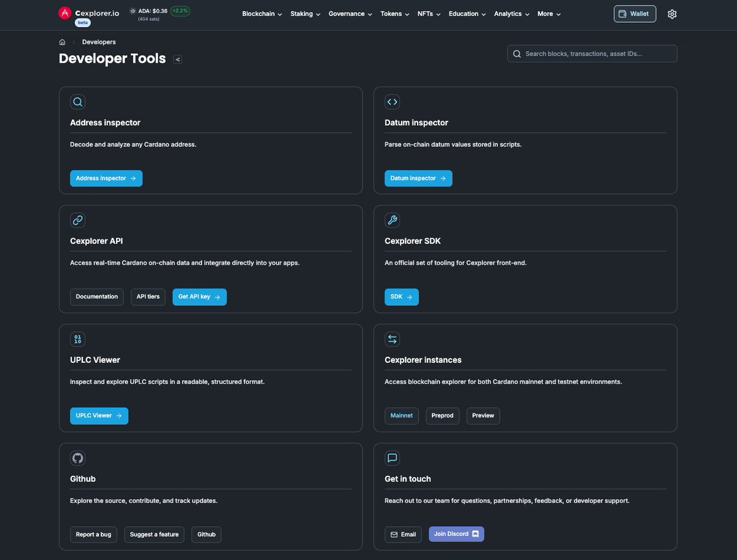Click the Cexplorer instances swap arrows icon
Viewport: 737px width, 560px height.
pyautogui.click(x=392, y=338)
